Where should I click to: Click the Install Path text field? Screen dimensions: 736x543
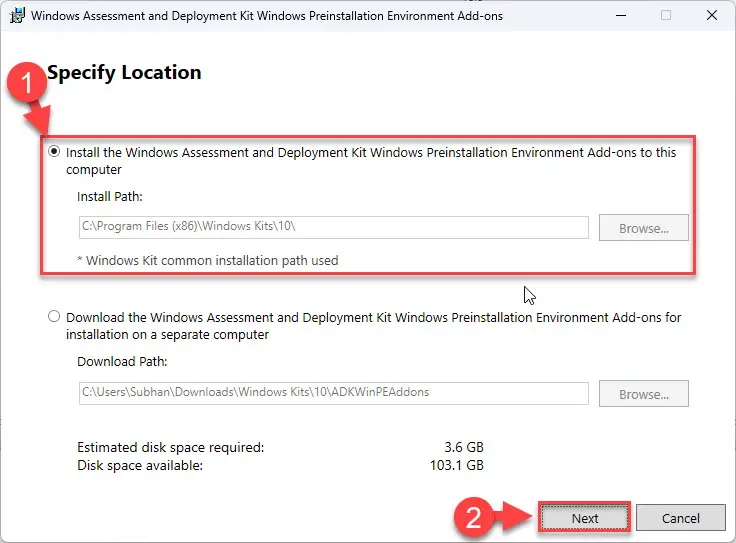point(333,227)
